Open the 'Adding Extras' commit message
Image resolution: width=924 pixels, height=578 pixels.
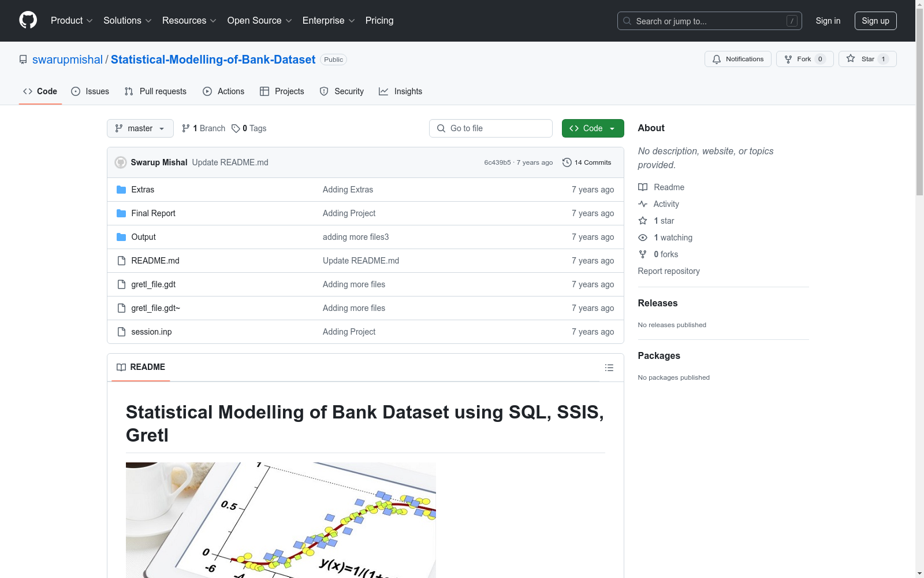point(348,190)
